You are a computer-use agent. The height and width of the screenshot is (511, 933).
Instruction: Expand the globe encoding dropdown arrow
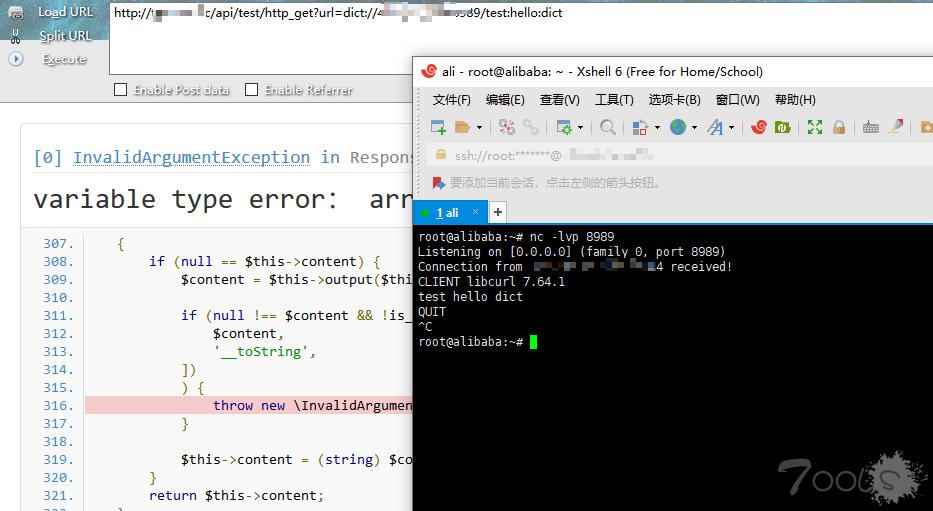click(x=694, y=127)
